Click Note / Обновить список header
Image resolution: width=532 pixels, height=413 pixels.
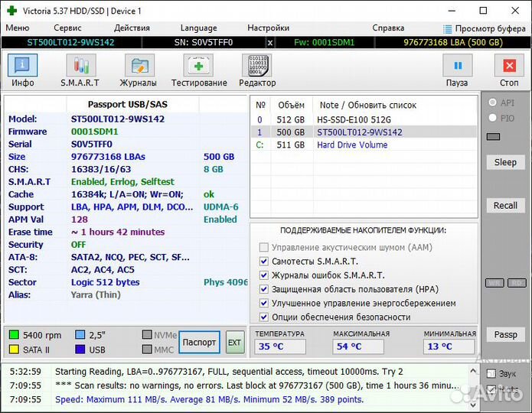point(367,105)
